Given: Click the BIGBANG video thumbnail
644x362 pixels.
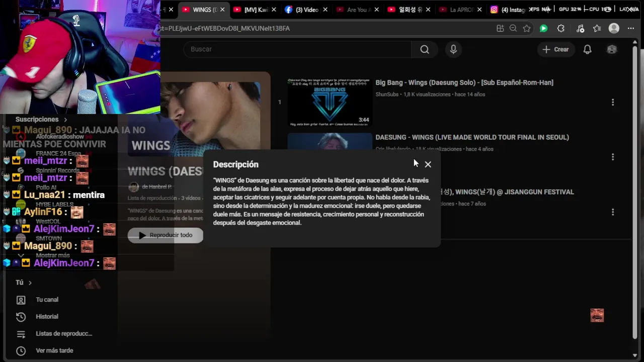Looking at the screenshot, I should coord(330,102).
